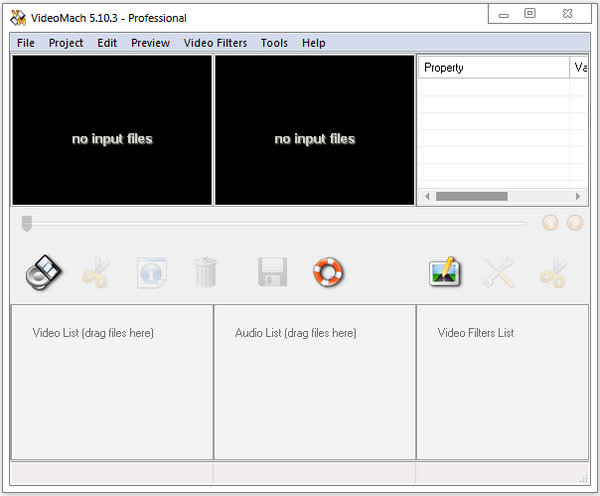
Task: Click the wrench and screwdriver settings icon
Action: coord(498,272)
